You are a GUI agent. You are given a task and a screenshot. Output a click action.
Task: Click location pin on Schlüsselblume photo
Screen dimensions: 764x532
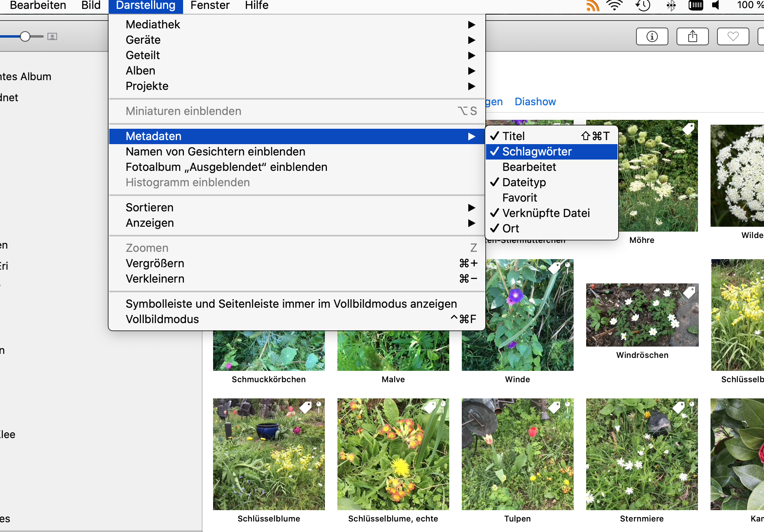click(x=319, y=407)
